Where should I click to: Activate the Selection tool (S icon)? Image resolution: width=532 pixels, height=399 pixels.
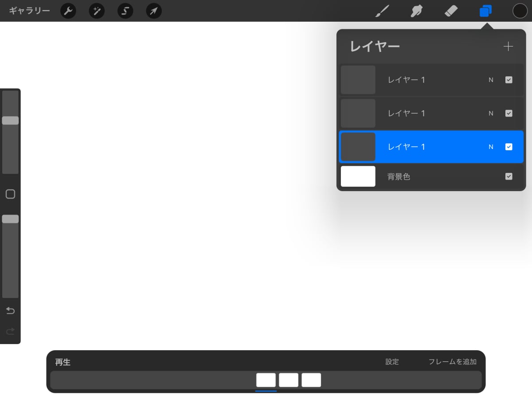point(125,11)
